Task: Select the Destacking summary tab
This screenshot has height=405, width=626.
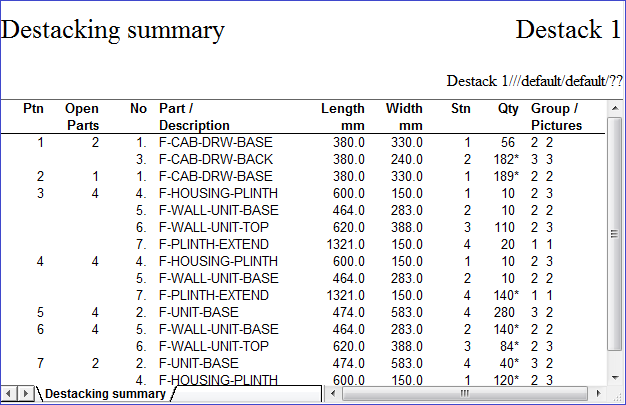Action: tap(105, 394)
